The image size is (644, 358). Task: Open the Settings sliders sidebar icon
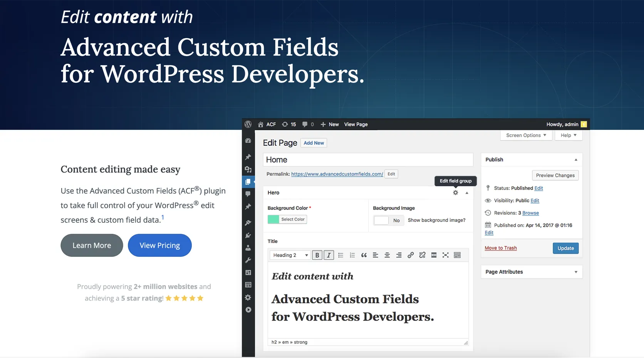248,272
